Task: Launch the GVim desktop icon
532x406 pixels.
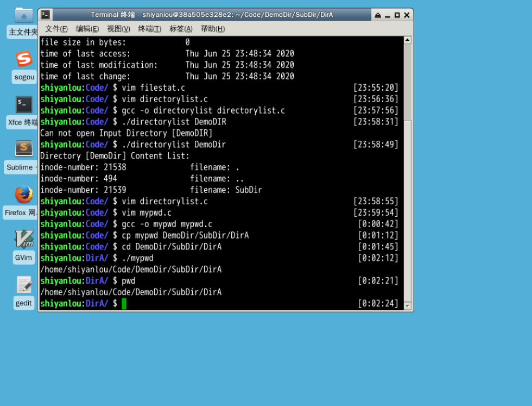Action: (x=24, y=239)
